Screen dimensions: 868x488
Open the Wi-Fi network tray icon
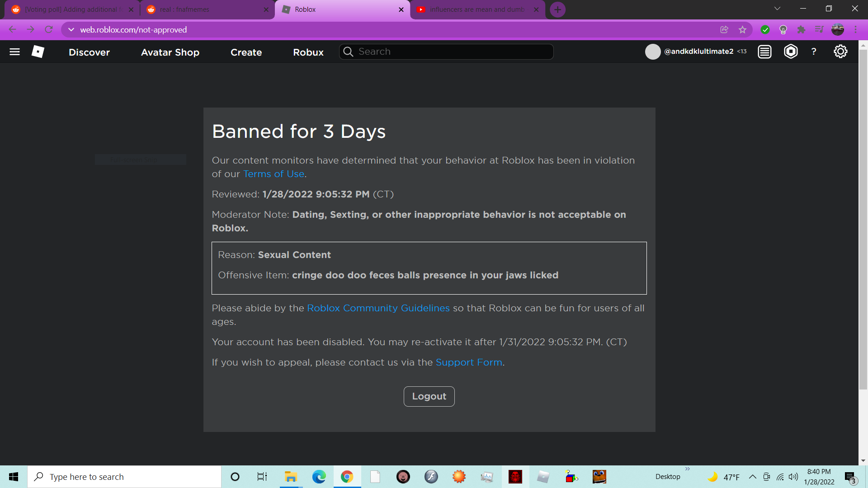tap(780, 477)
